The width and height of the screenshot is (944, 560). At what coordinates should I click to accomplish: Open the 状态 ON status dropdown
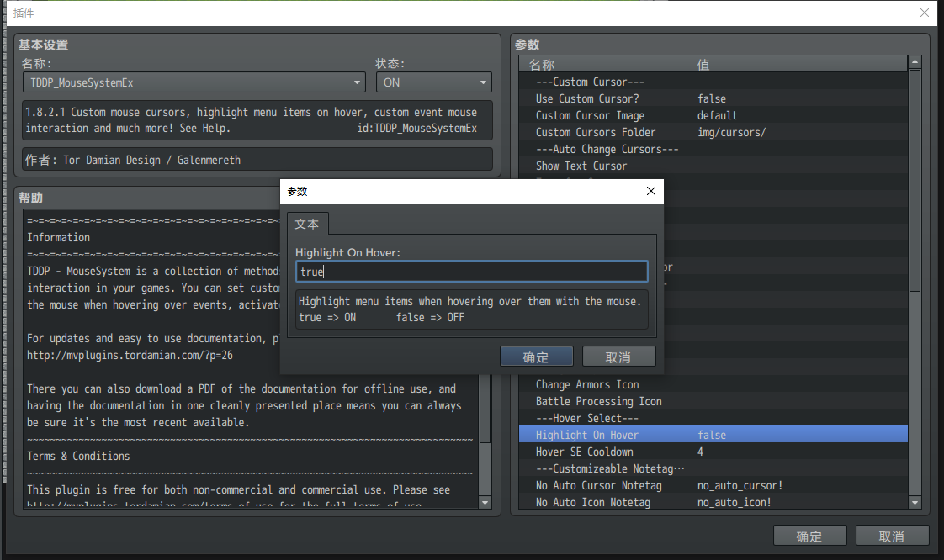434,82
